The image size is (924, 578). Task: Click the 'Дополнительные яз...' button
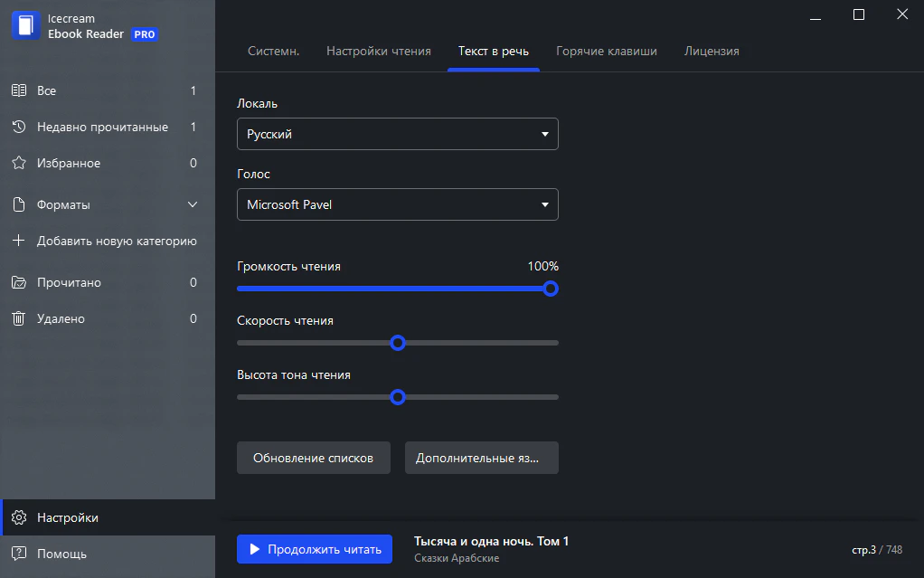481,458
